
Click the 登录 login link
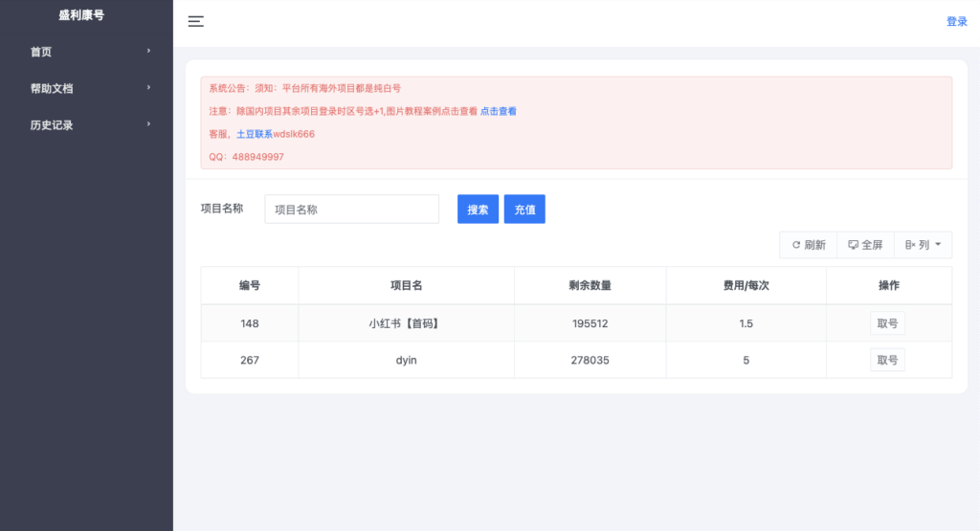956,21
